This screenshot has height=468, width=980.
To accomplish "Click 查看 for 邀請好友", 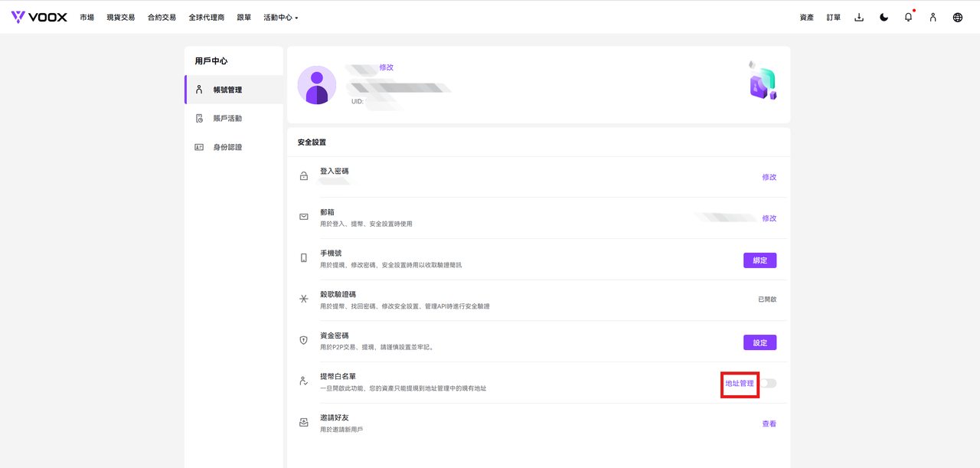I will (x=769, y=424).
